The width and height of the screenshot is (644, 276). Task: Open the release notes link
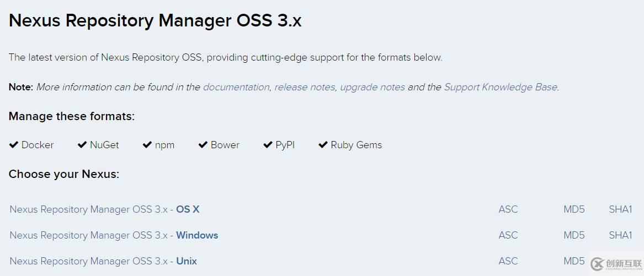point(305,87)
